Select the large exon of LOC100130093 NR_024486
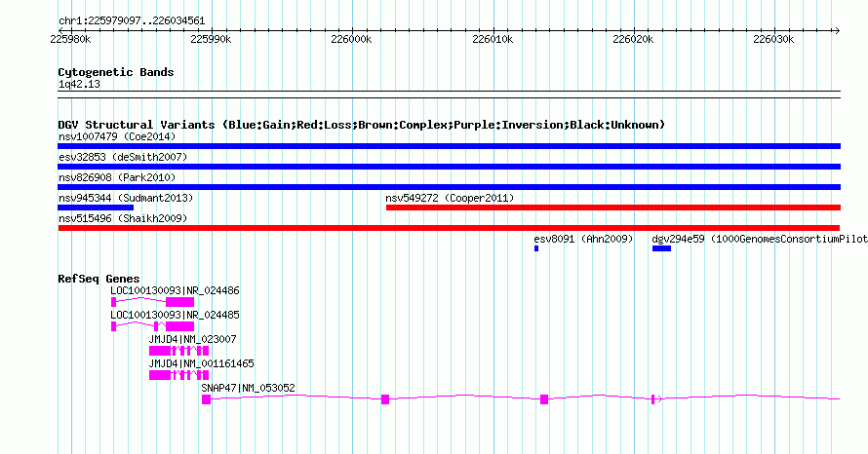 [x=179, y=302]
